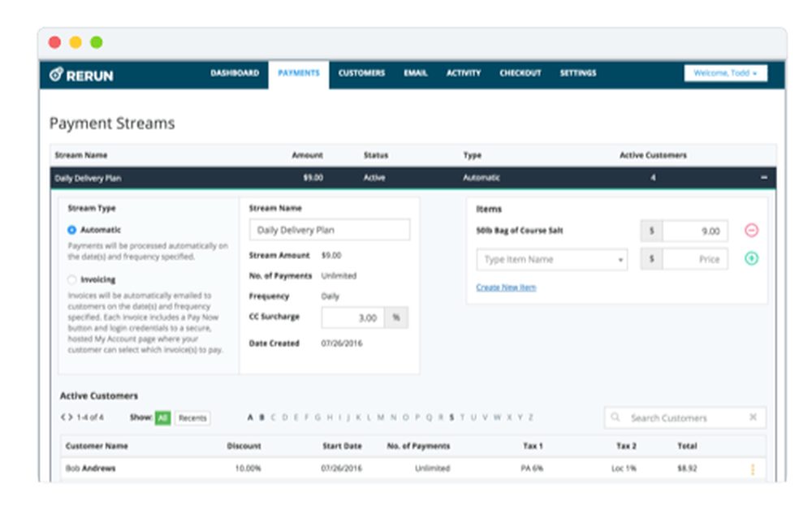Sort by Active Customers column header
This screenshot has width=812, height=514.
click(x=653, y=155)
